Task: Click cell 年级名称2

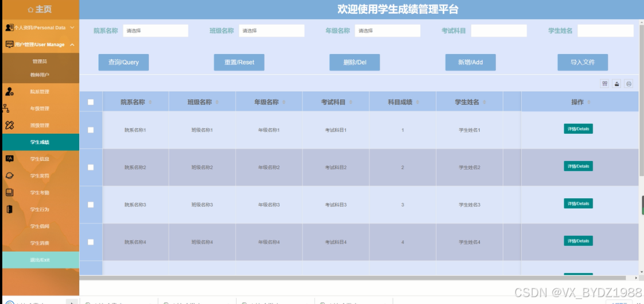Action: [x=269, y=167]
